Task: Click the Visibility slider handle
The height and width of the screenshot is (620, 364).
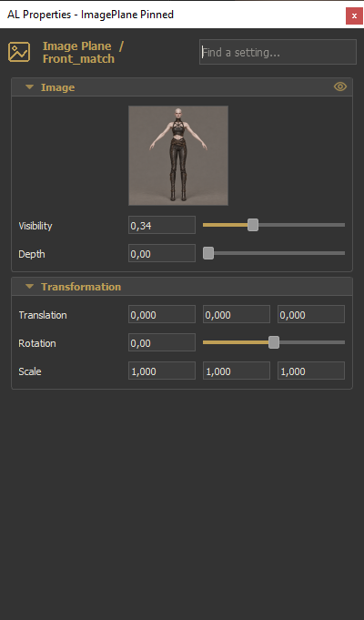Action: [253, 225]
